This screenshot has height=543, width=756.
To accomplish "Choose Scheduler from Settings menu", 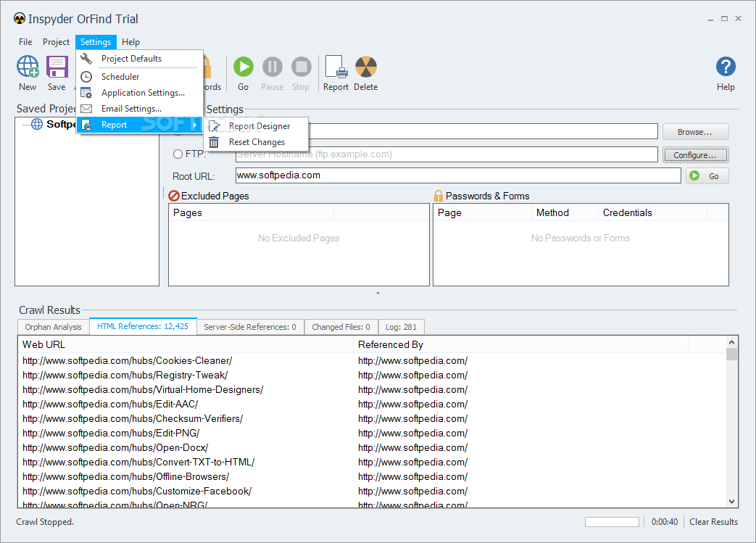I will [140, 77].
